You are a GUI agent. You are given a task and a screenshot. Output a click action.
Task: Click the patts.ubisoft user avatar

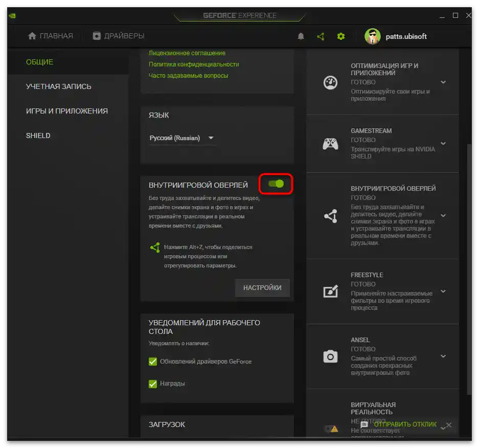pos(372,36)
